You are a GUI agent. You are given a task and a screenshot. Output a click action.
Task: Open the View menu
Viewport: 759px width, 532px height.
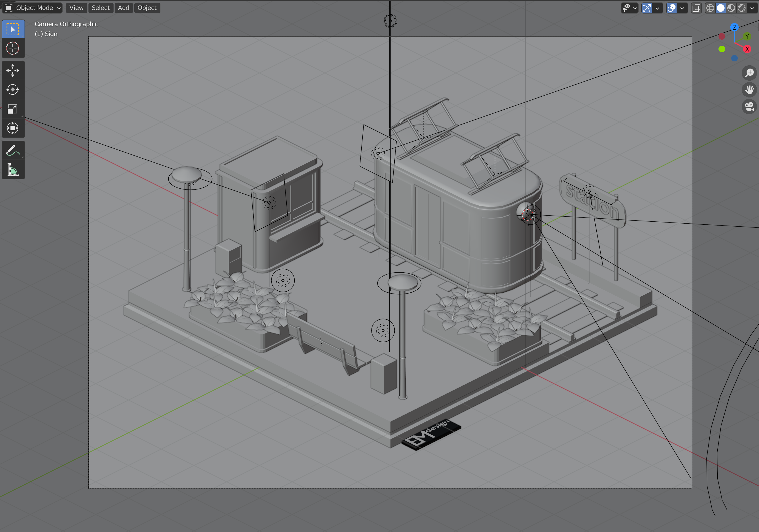pos(76,8)
